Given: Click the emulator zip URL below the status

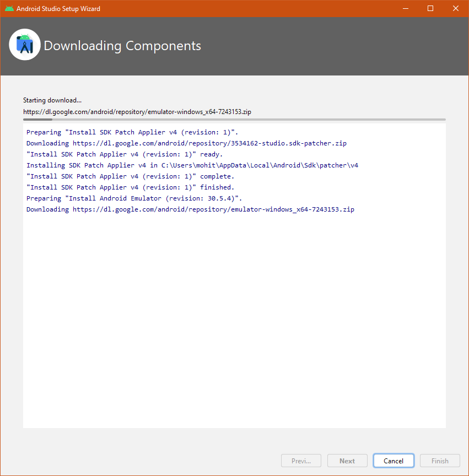Looking at the screenshot, I should tap(137, 111).
